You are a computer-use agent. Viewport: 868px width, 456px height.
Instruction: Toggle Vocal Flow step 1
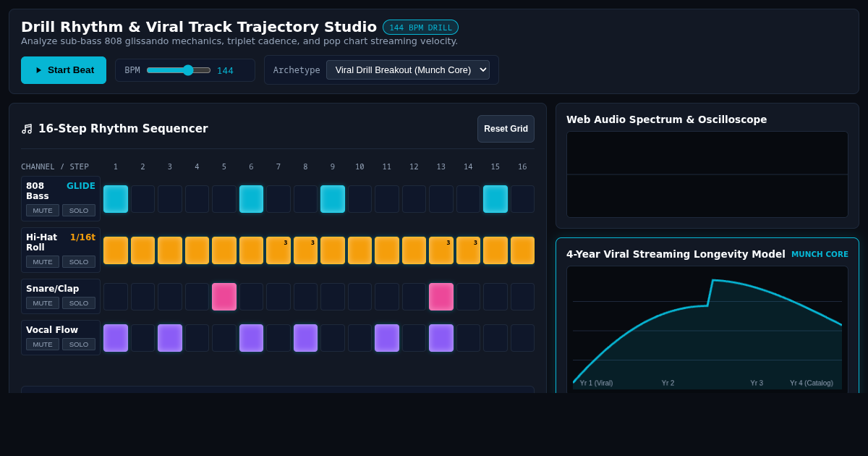(116, 338)
